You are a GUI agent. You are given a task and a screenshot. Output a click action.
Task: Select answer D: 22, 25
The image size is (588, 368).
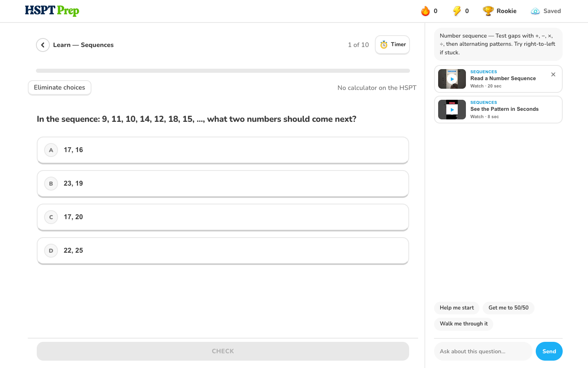[223, 251]
